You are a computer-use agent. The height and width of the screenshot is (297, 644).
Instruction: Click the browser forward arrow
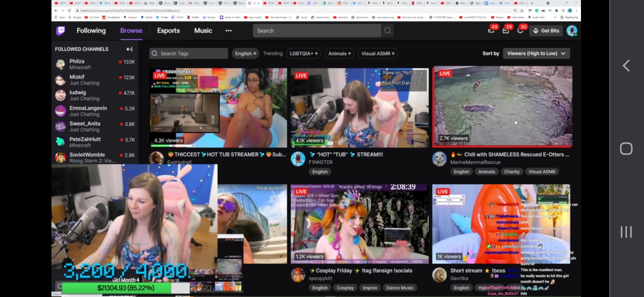(x=62, y=10)
